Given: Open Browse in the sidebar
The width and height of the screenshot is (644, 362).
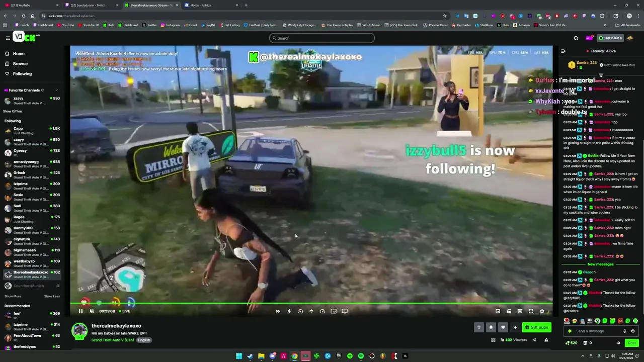Looking at the screenshot, I should (x=20, y=63).
